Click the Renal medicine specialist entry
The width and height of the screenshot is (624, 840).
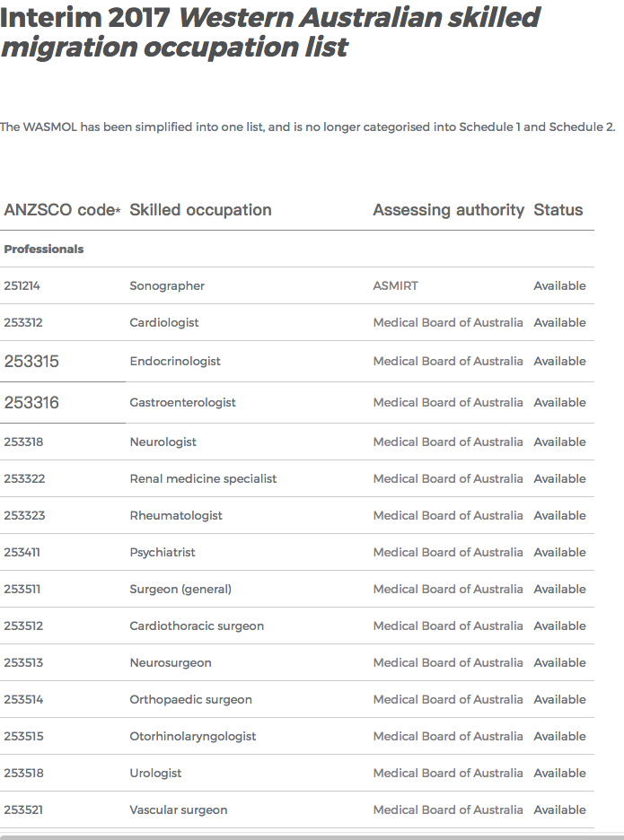pos(203,479)
